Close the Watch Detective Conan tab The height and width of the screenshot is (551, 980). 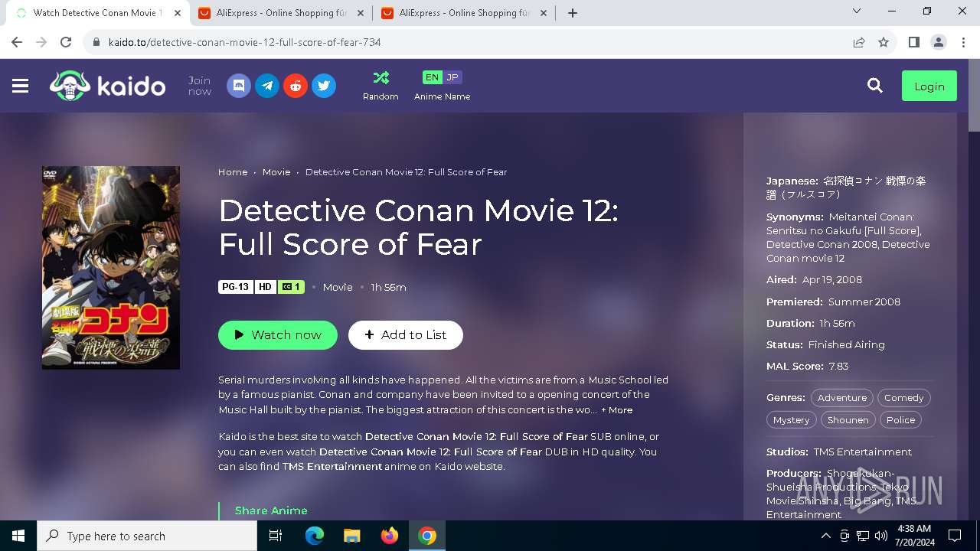point(178,13)
